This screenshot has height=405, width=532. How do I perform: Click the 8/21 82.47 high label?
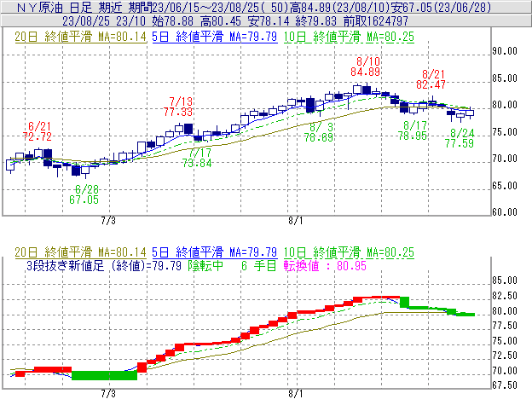(431, 79)
